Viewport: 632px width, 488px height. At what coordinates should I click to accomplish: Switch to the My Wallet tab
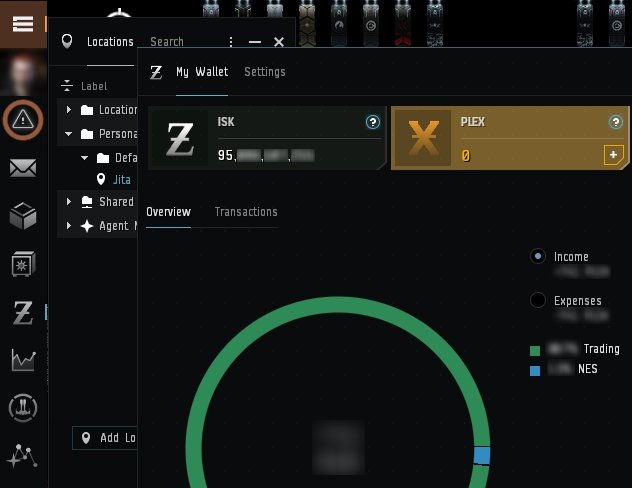coord(202,72)
